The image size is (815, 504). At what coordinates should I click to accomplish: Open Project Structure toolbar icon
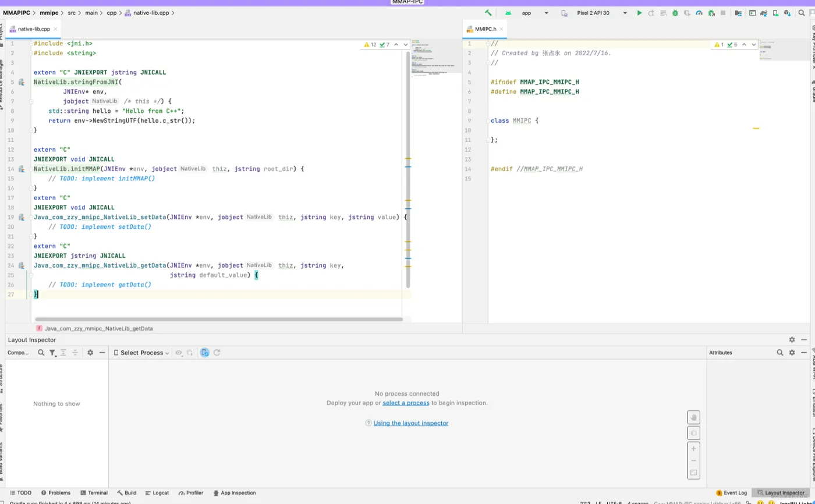pos(738,13)
